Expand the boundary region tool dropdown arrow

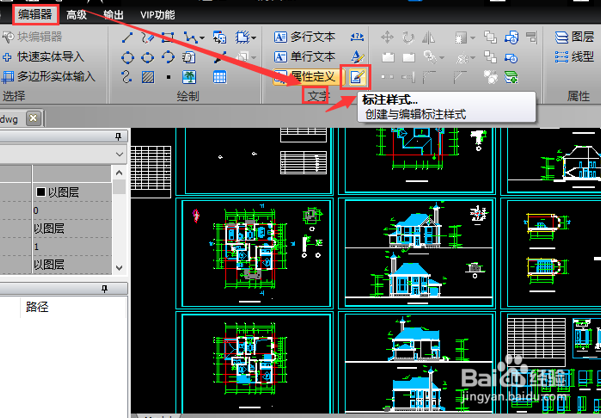254,38
